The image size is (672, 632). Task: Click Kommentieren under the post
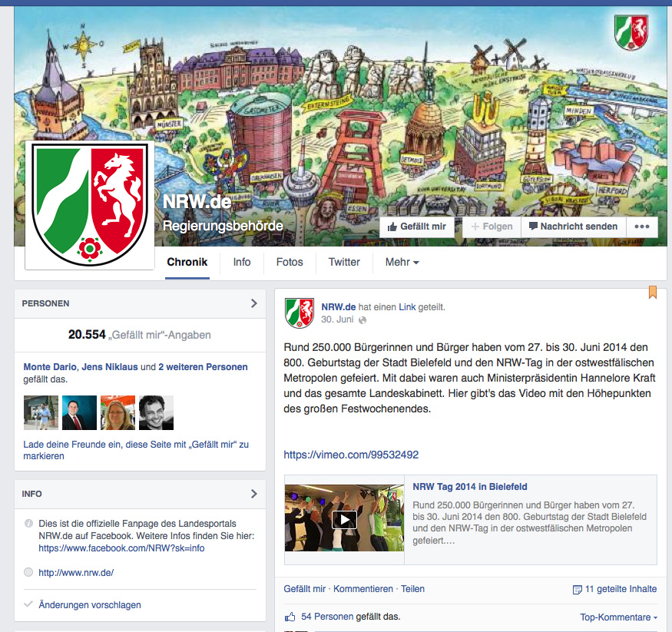point(363,589)
